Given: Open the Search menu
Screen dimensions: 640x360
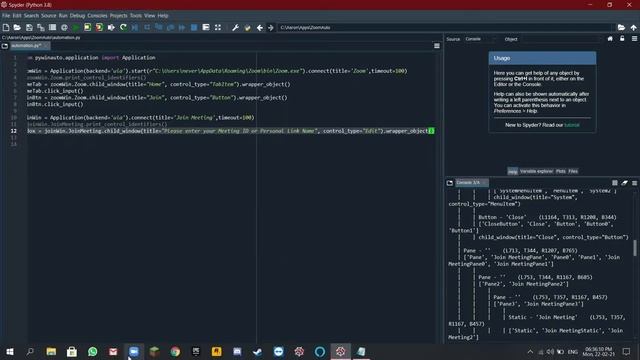Looking at the screenshot, I should (x=31, y=16).
